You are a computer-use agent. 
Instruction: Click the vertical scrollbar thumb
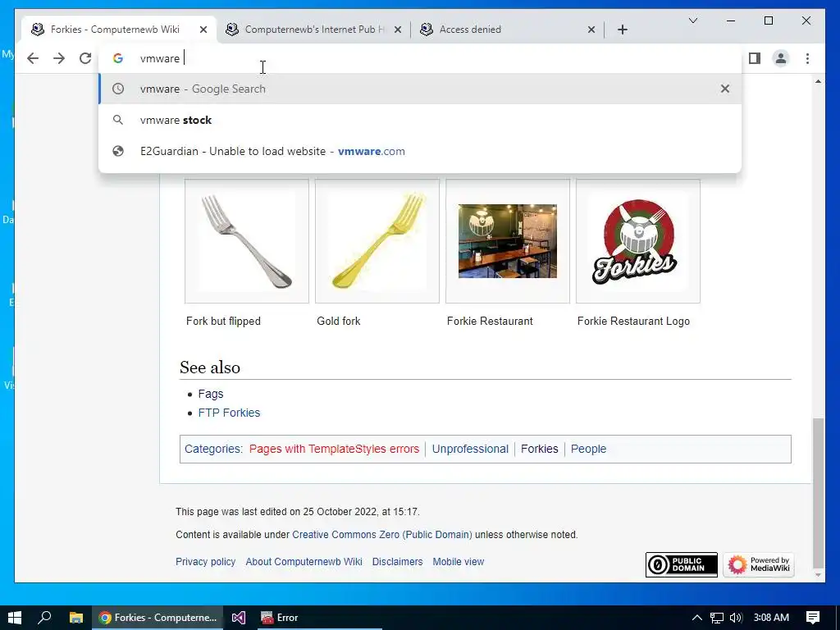818,493
